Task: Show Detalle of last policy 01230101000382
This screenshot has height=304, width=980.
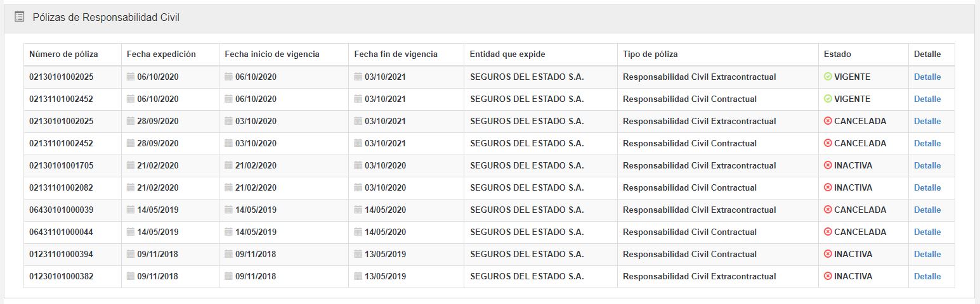Action: [x=927, y=276]
